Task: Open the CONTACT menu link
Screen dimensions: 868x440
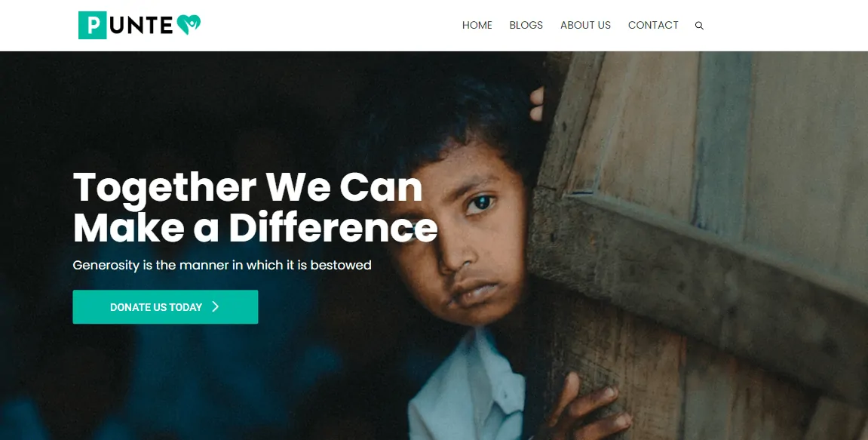Action: (653, 25)
